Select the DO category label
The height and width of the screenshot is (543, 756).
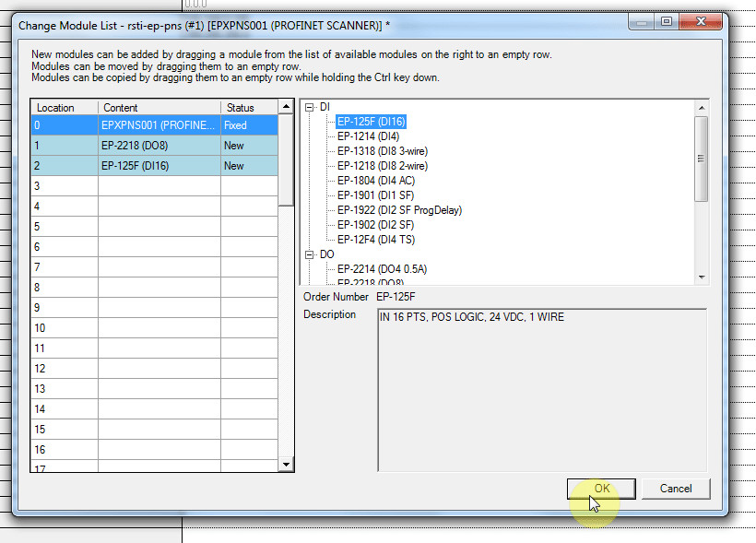click(x=326, y=254)
